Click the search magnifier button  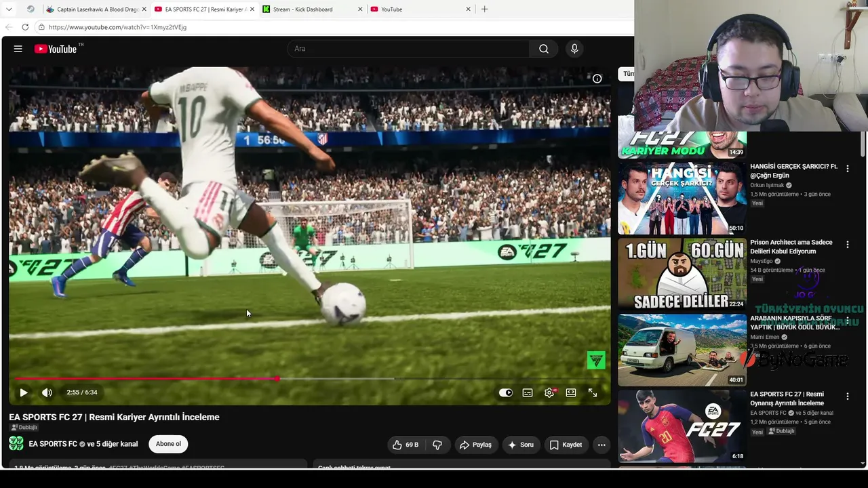click(x=544, y=49)
